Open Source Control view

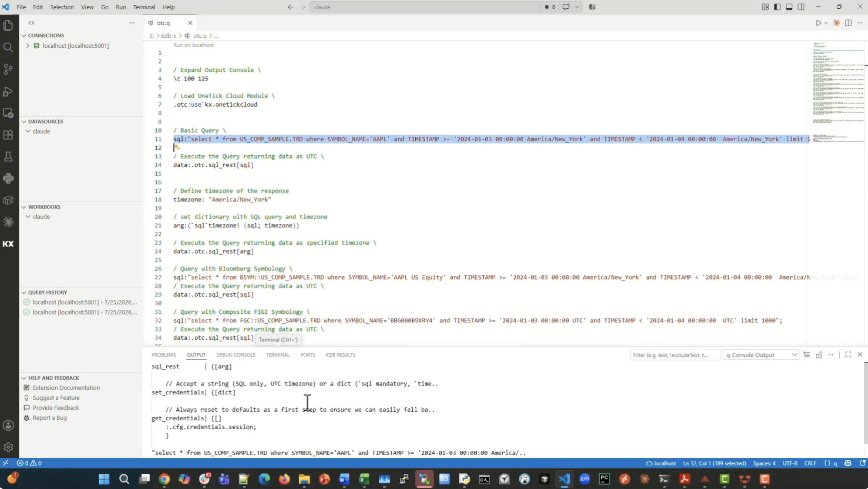(8, 69)
